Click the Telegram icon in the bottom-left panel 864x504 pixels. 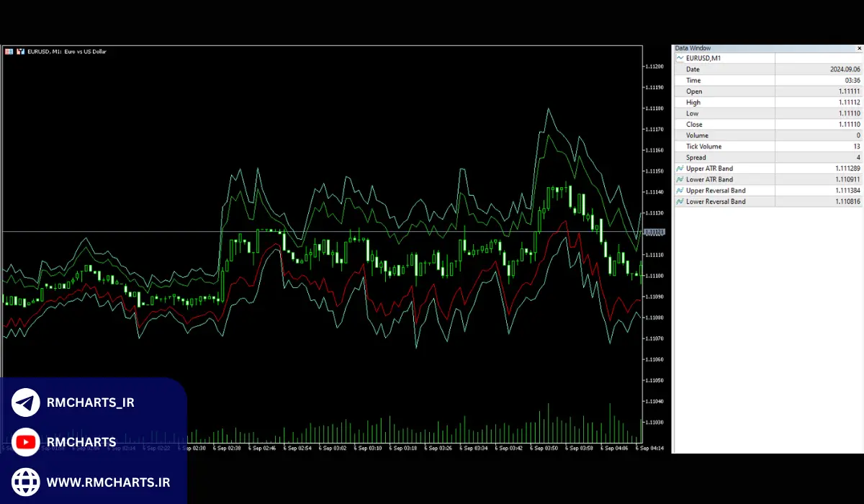coord(24,402)
